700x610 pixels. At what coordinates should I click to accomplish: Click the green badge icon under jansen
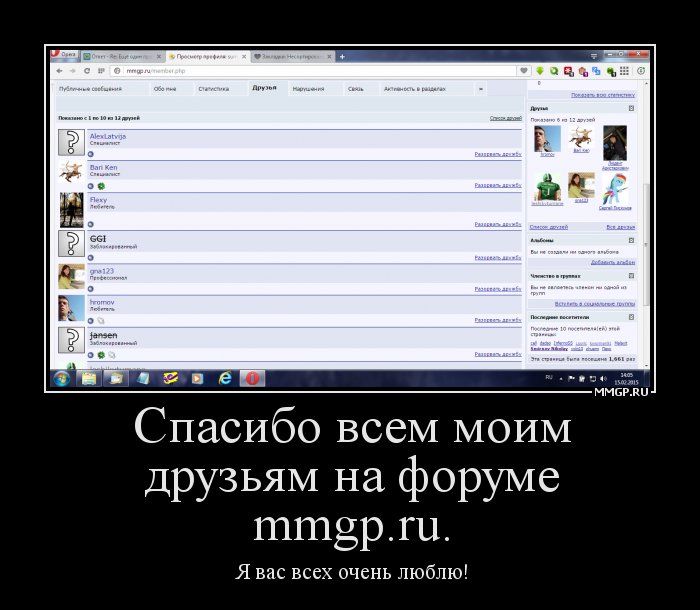coord(101,355)
